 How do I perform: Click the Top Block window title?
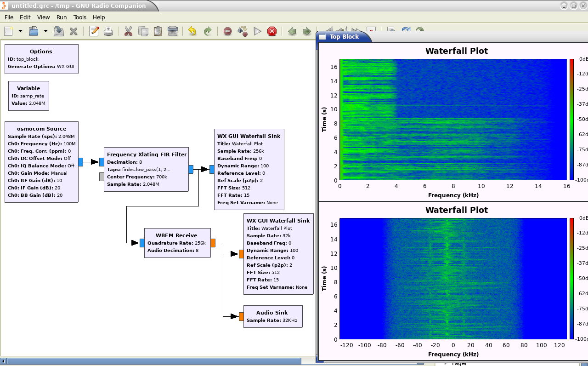[344, 37]
